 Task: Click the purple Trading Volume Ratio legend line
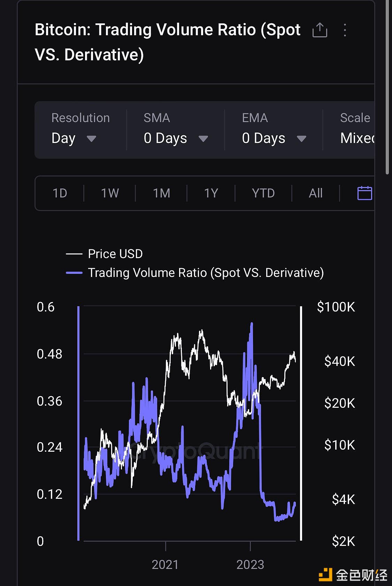74,273
